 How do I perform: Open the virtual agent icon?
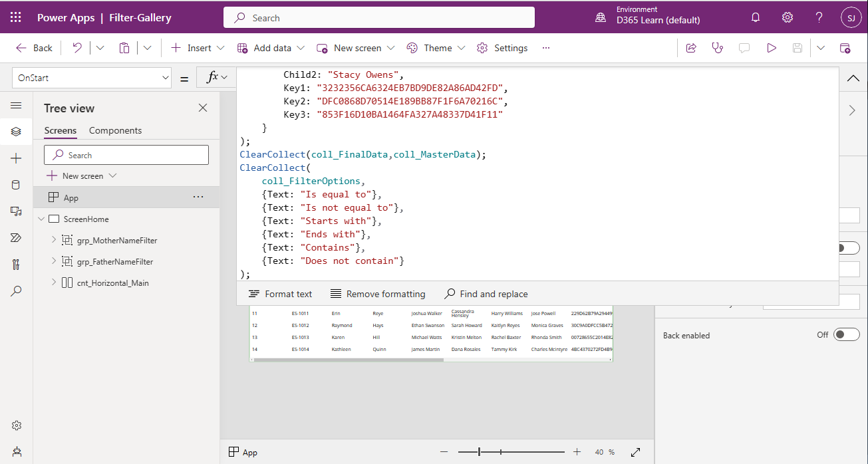[x=17, y=452]
